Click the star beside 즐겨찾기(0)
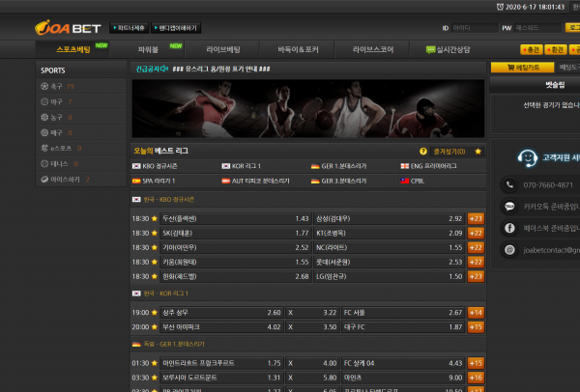This screenshot has width=580, height=392. [478, 152]
